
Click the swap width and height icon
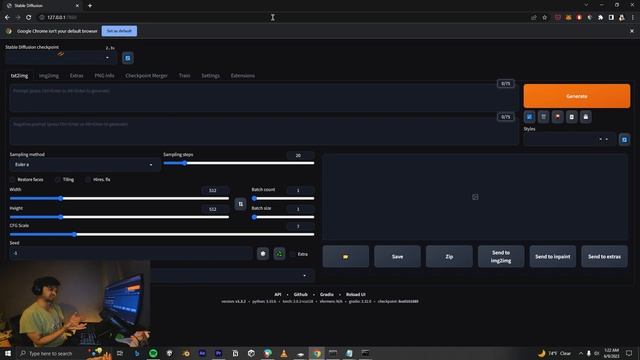[240, 204]
